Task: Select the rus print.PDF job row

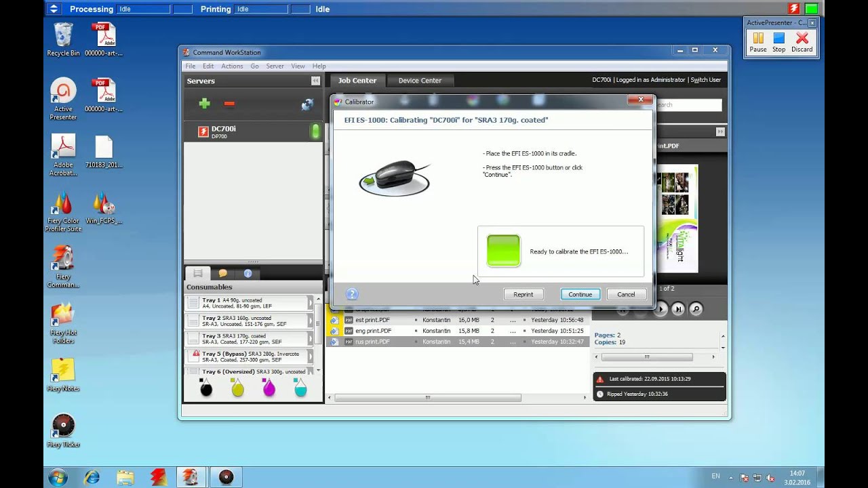Action: pos(458,342)
